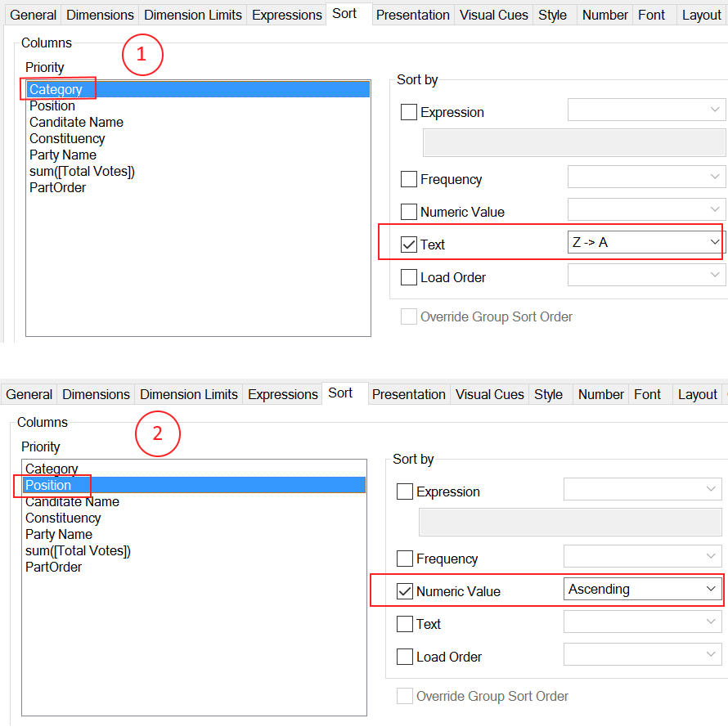Expand Frequency sort dropdown in lower dialog
This screenshot has height=727, width=728.
click(641, 559)
